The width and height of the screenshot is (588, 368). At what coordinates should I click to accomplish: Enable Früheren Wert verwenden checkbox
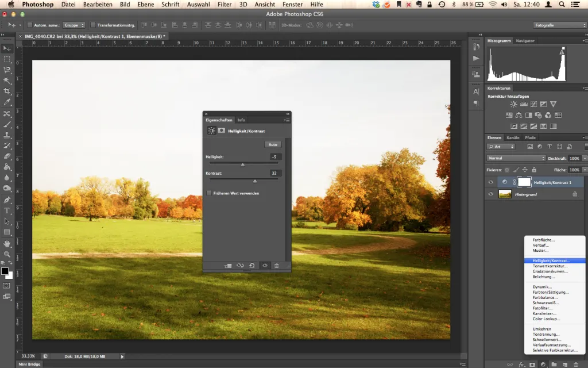[209, 193]
